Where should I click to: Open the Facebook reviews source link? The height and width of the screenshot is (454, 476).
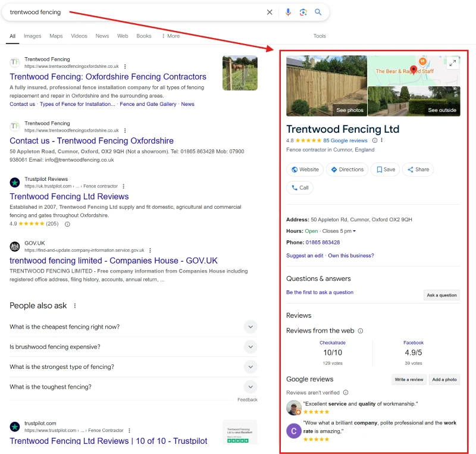[413, 343]
